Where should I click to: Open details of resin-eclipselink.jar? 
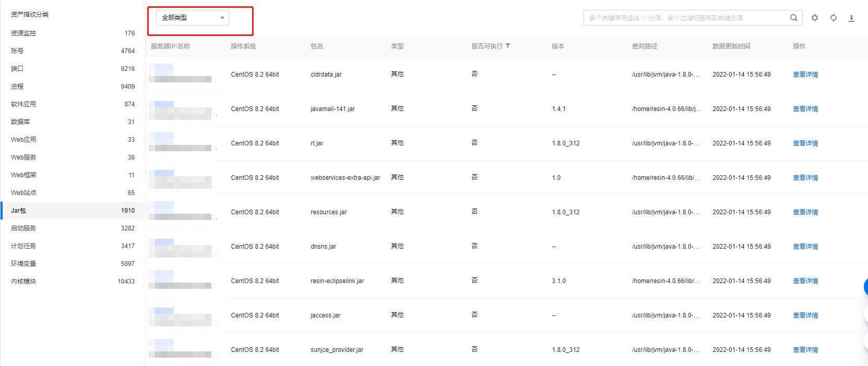point(805,281)
